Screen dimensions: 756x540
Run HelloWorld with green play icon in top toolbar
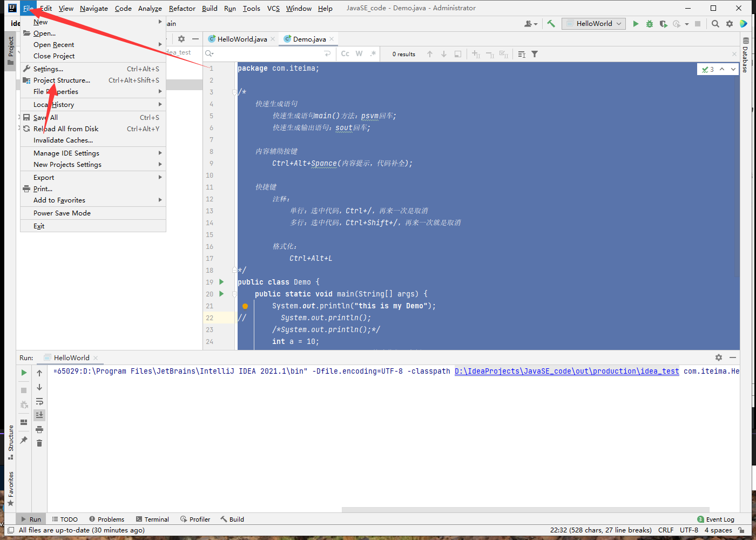636,24
